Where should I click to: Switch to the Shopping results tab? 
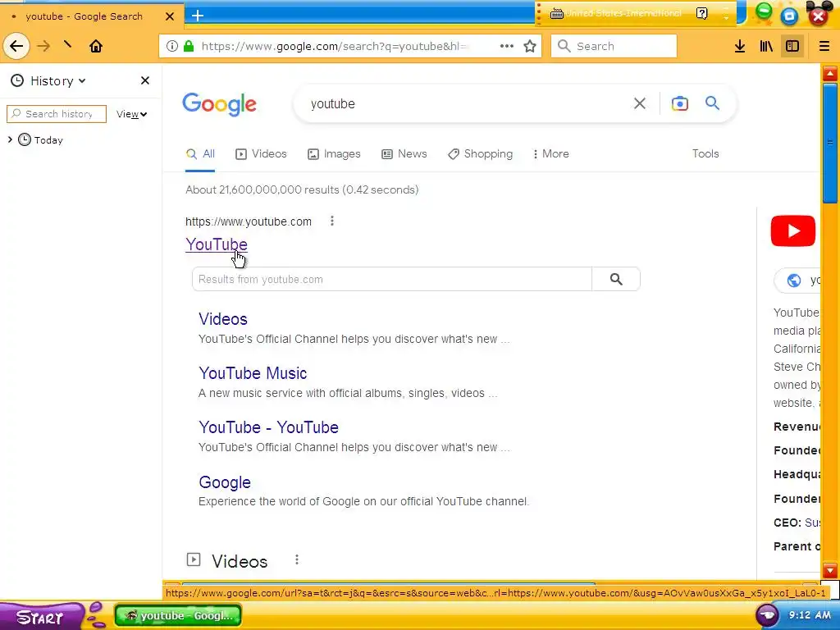(480, 154)
